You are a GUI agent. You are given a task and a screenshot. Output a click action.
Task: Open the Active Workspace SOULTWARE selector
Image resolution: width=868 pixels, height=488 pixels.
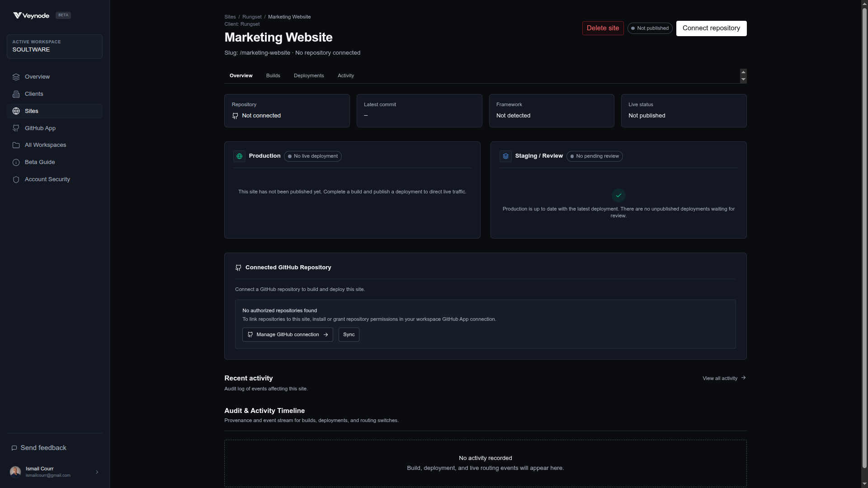55,47
